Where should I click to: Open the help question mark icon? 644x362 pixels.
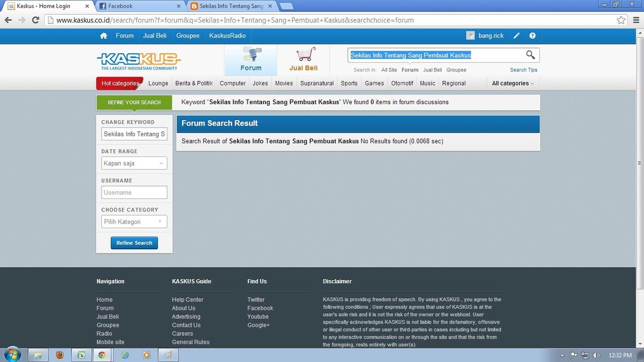tap(532, 36)
